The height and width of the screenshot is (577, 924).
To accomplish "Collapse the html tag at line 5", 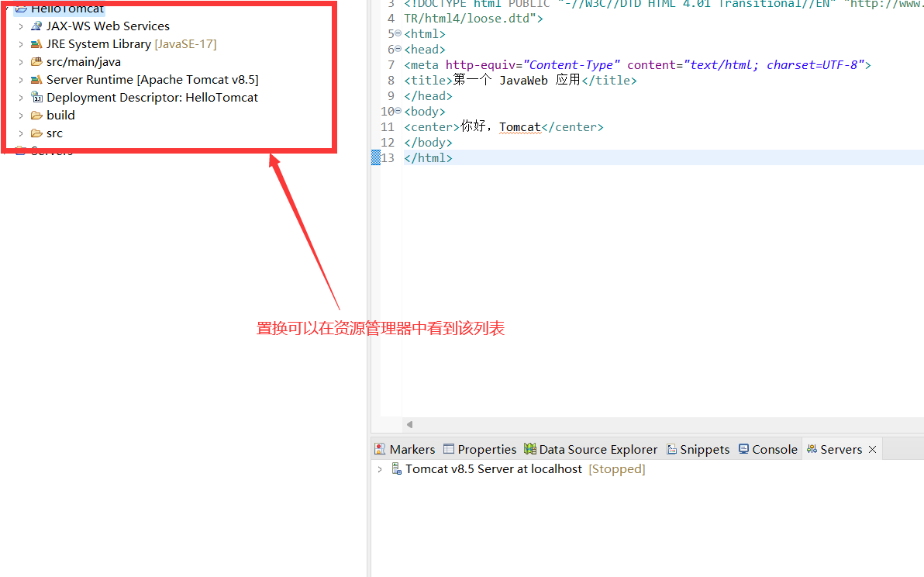I will point(398,33).
